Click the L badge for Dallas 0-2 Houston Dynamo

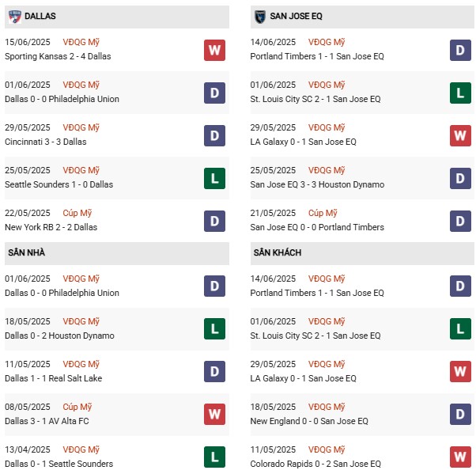[214, 328]
